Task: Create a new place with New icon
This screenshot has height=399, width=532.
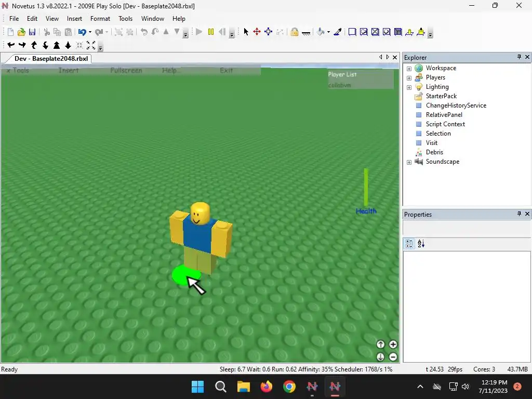Action: point(10,32)
